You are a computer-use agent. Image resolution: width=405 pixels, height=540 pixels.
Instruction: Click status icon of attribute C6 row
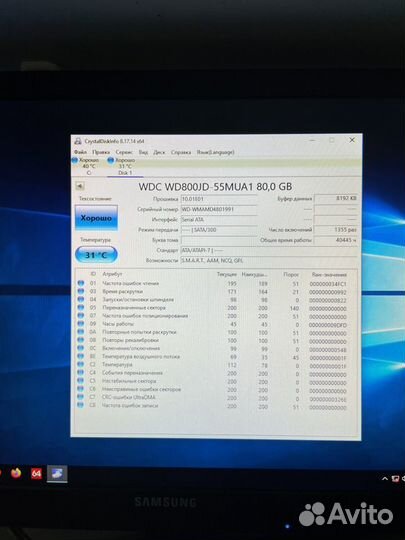(x=81, y=389)
